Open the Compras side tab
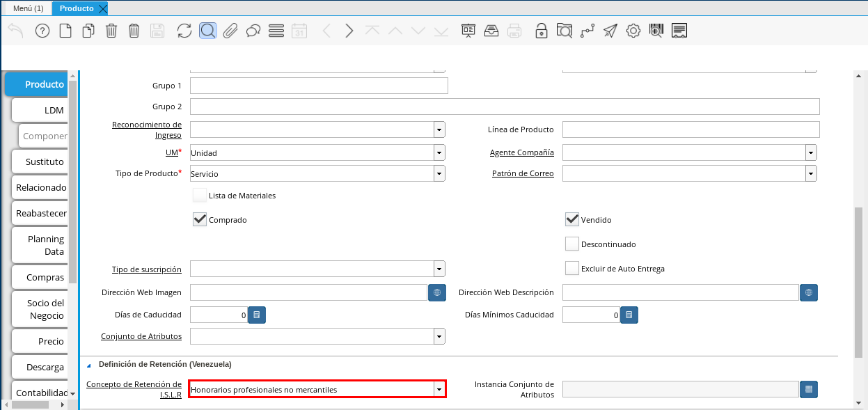This screenshot has height=410, width=868. click(x=40, y=277)
